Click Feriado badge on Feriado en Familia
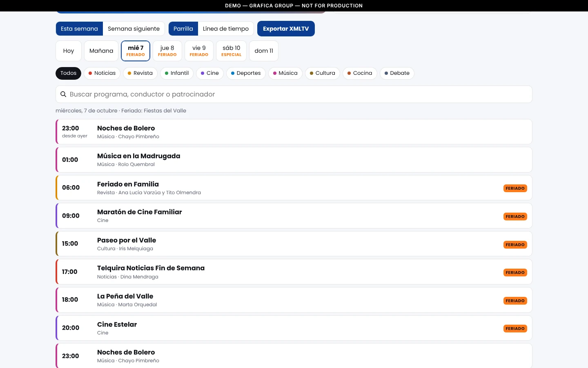588x368 pixels. tap(515, 188)
